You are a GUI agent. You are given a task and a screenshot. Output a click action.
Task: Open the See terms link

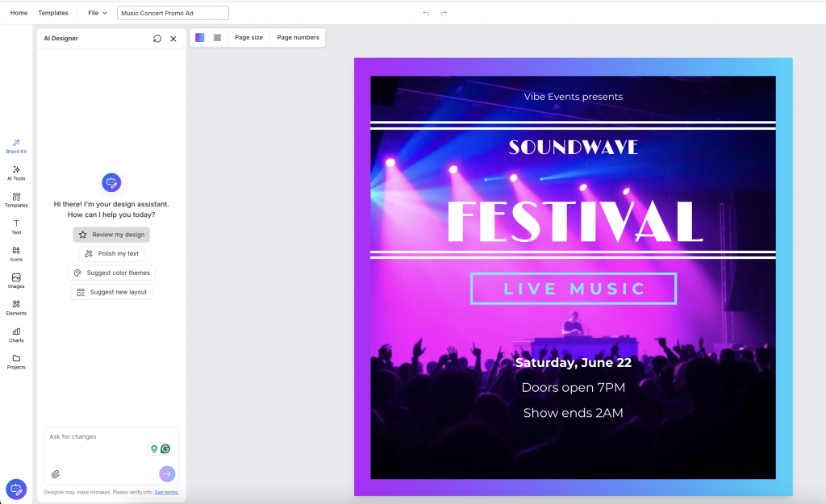166,492
